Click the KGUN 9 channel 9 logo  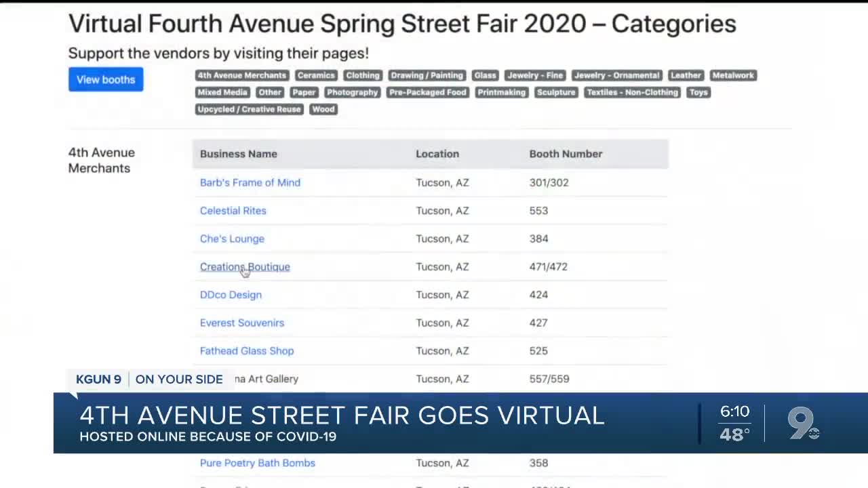804,424
